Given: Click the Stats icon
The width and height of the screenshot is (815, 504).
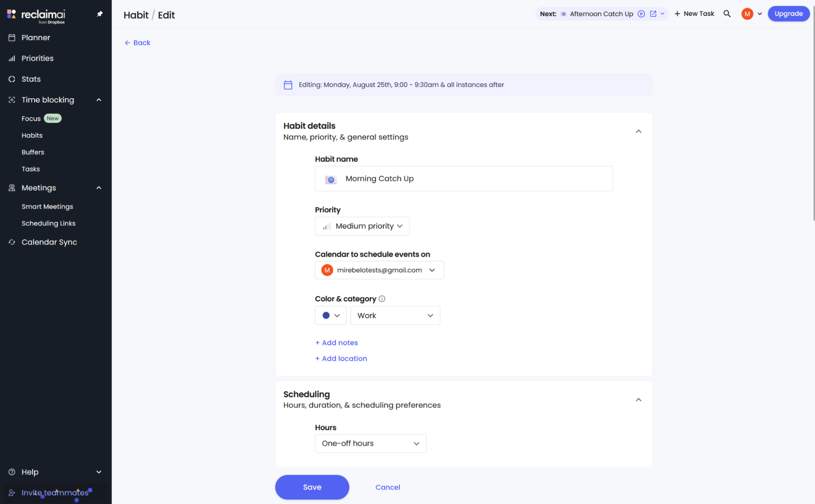Looking at the screenshot, I should (12, 79).
